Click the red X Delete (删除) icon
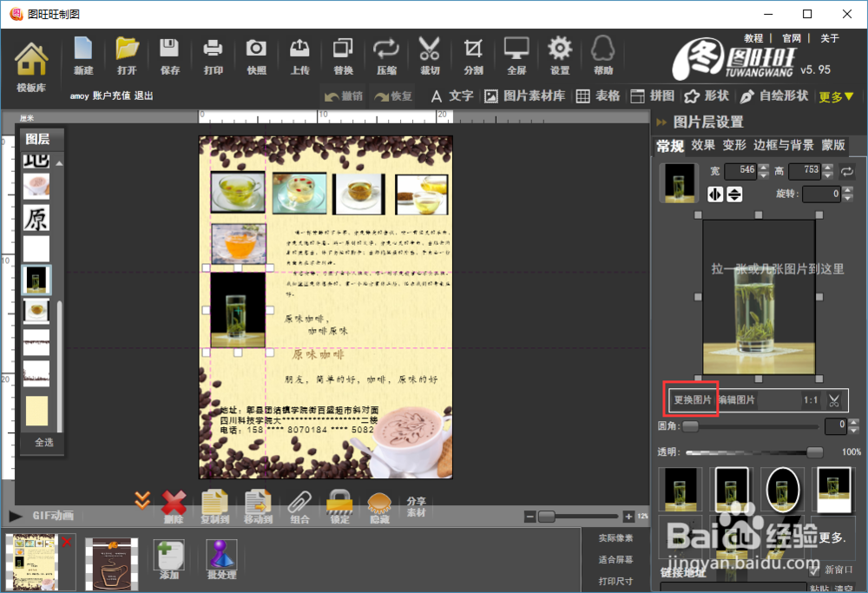Image resolution: width=868 pixels, height=593 pixels. [174, 503]
